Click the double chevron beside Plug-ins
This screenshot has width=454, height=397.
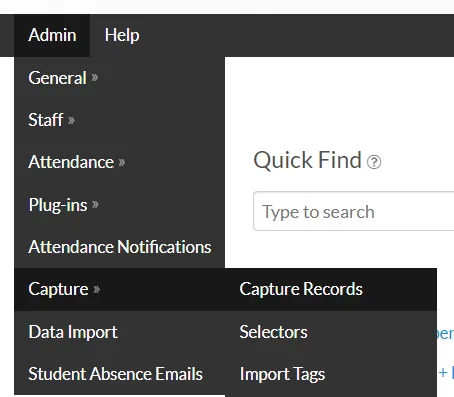95,205
